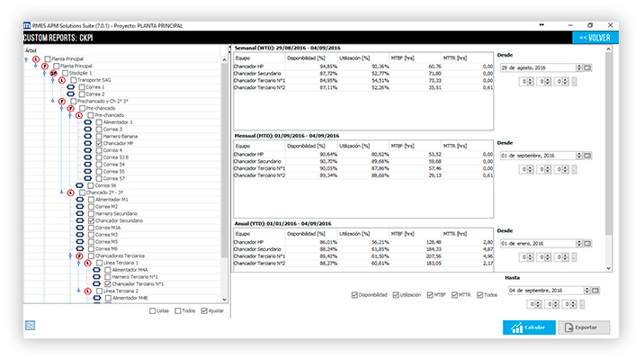Click the equipment icon beside Correa M3A
Image resolution: width=644 pixels, height=359 pixels.
pyautogui.click(x=80, y=228)
